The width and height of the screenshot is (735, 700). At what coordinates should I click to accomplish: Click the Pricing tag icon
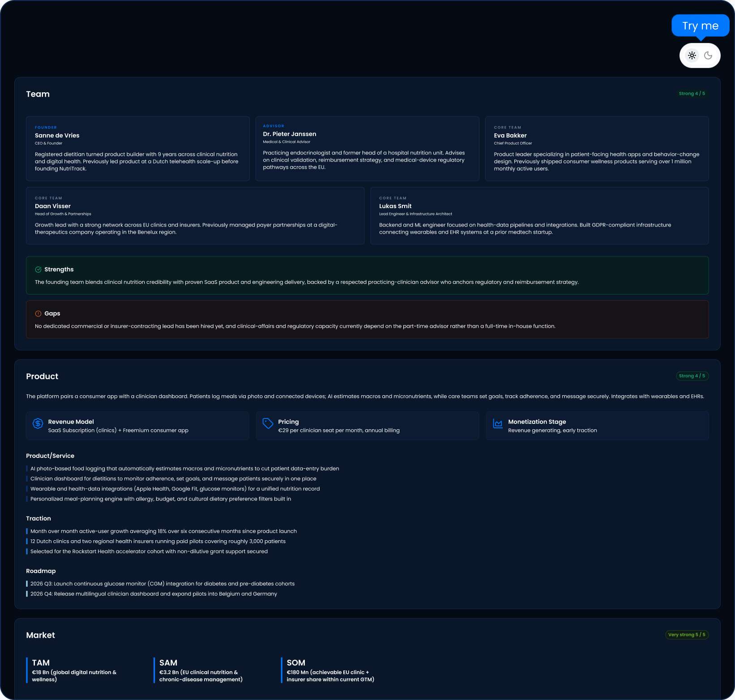(x=268, y=423)
